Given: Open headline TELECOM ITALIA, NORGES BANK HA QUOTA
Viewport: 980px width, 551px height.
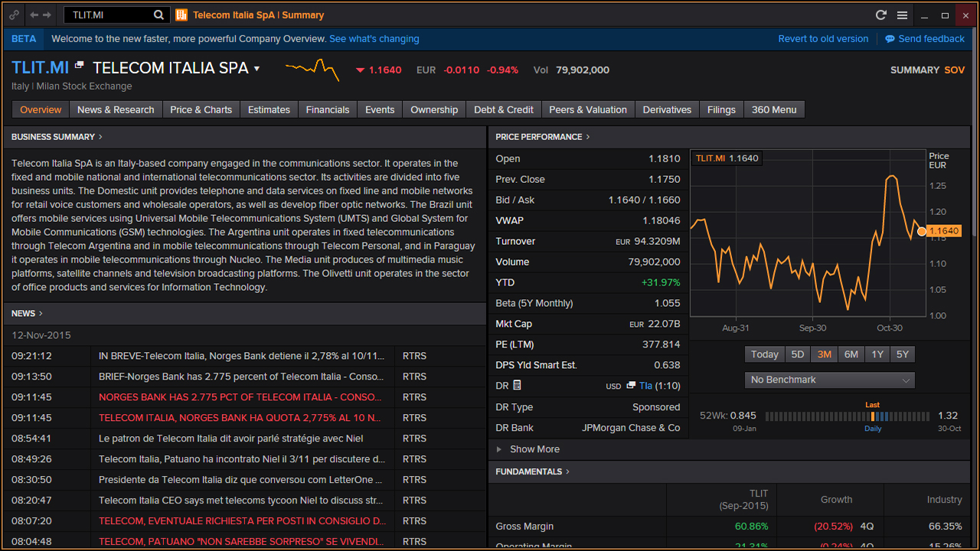Looking at the screenshot, I should click(x=240, y=418).
